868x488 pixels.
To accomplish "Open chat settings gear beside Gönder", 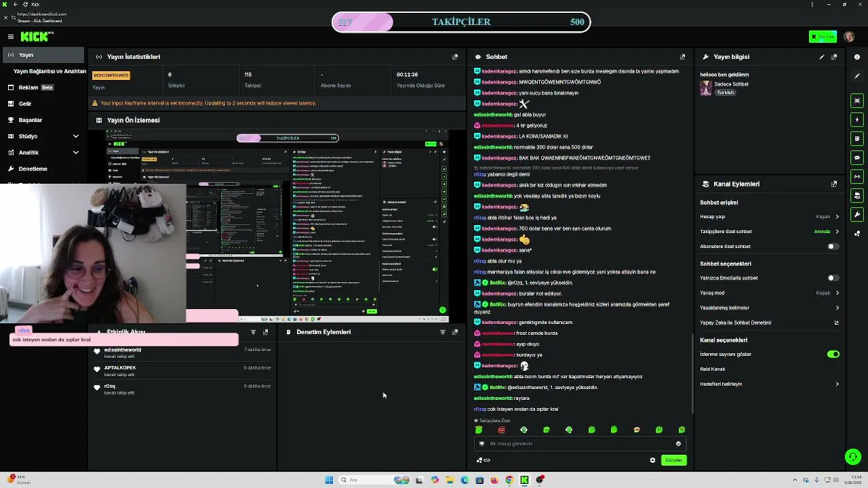I will pos(652,460).
